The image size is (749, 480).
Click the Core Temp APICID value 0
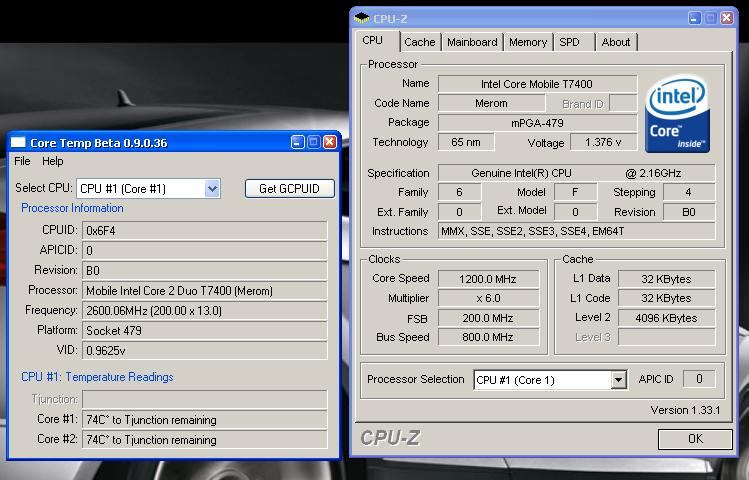click(204, 251)
